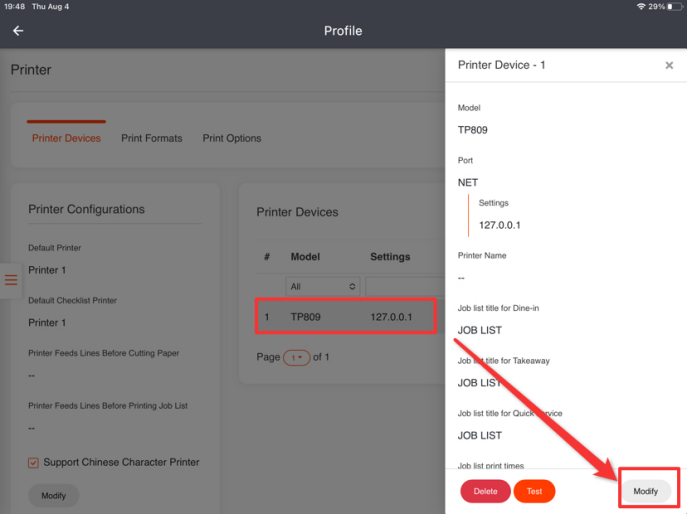Tap the Wi-Fi status icon
This screenshot has height=514, width=687.
[641, 7]
